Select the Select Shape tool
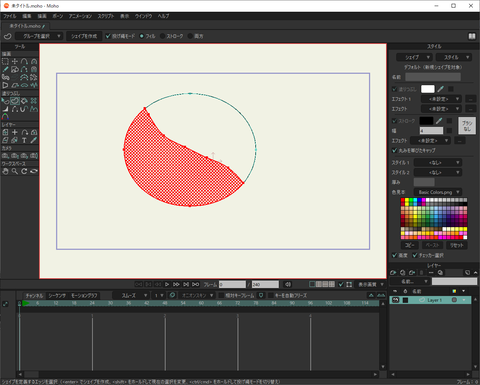The width and height of the screenshot is (480, 385). point(5,101)
